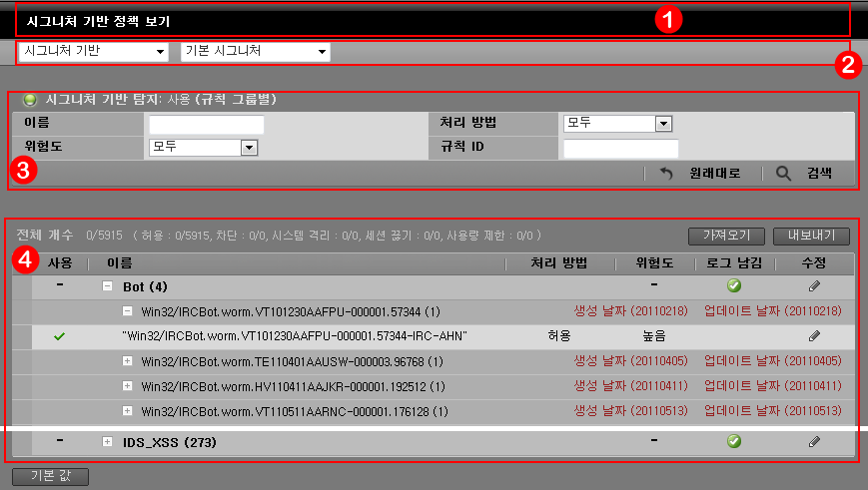
Task: Click the pencil edit icon for Bot group
Action: (814, 286)
